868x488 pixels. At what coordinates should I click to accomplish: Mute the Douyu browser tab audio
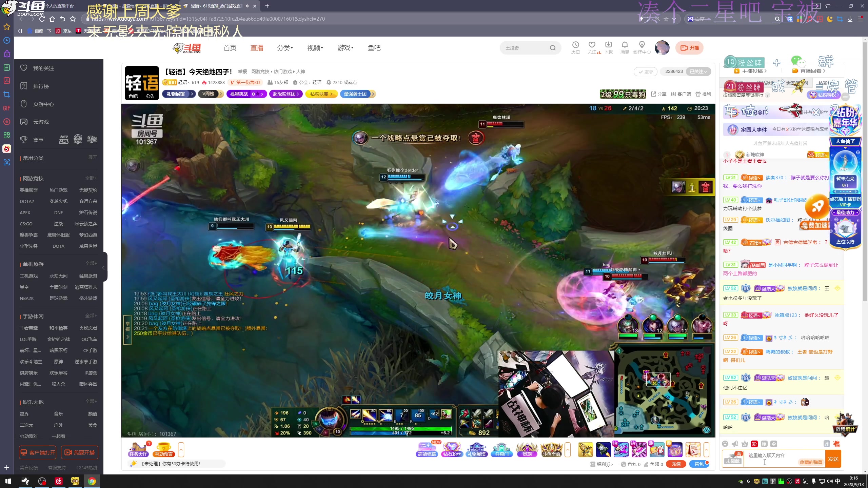pos(247,6)
